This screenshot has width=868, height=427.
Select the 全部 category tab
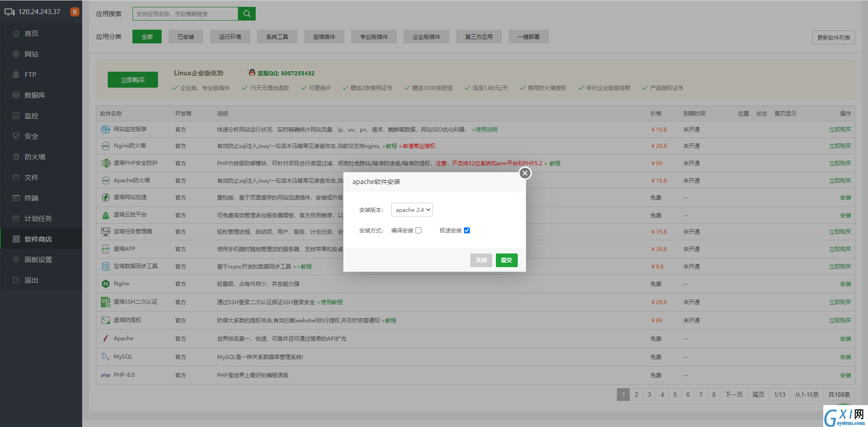point(147,37)
